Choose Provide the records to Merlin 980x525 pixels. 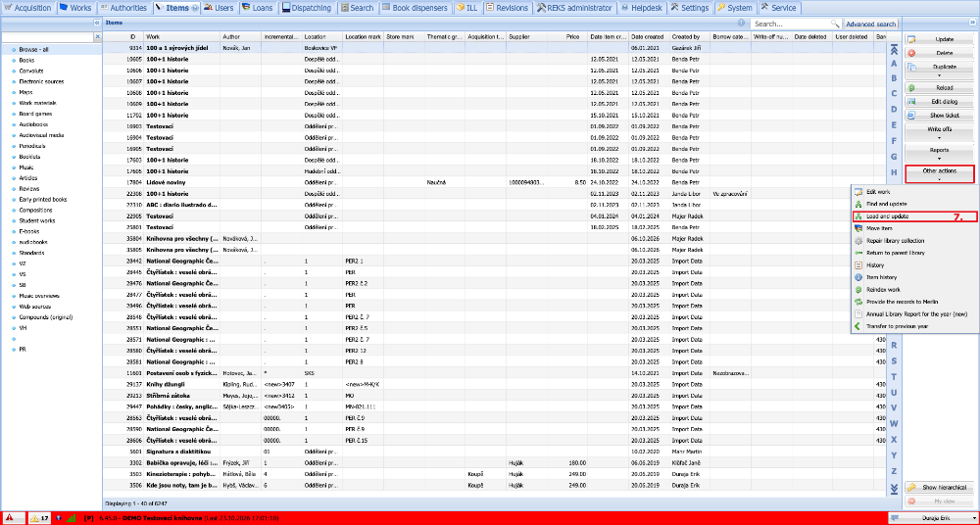913,302
